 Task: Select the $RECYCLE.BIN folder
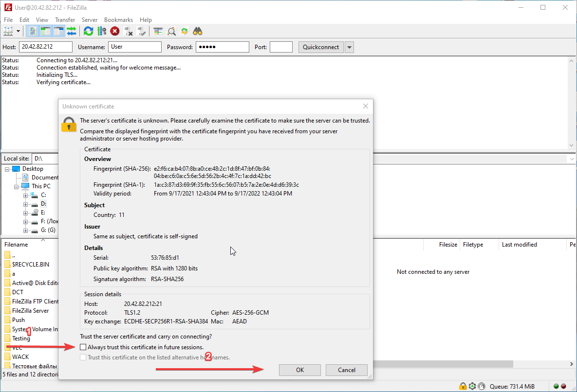point(31,265)
